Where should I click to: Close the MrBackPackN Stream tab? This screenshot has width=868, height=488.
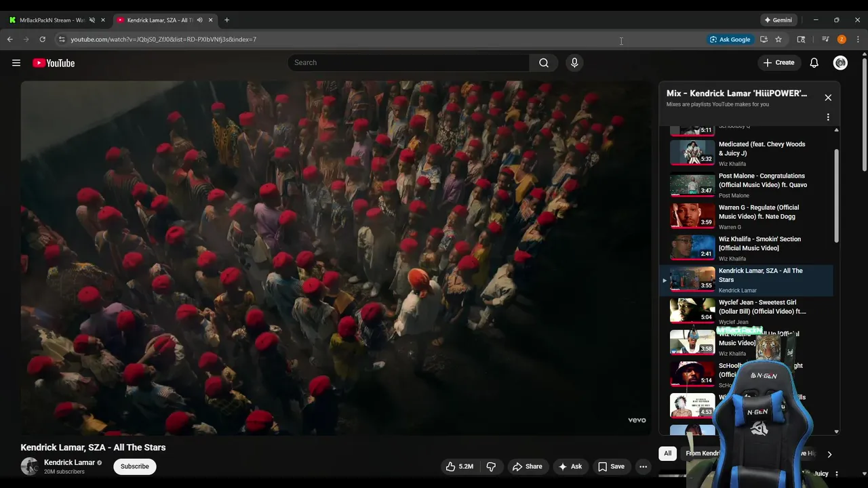point(103,20)
